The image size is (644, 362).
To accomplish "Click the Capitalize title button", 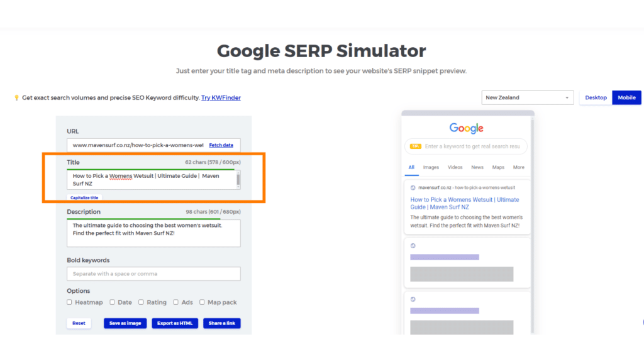I will 84,197.
